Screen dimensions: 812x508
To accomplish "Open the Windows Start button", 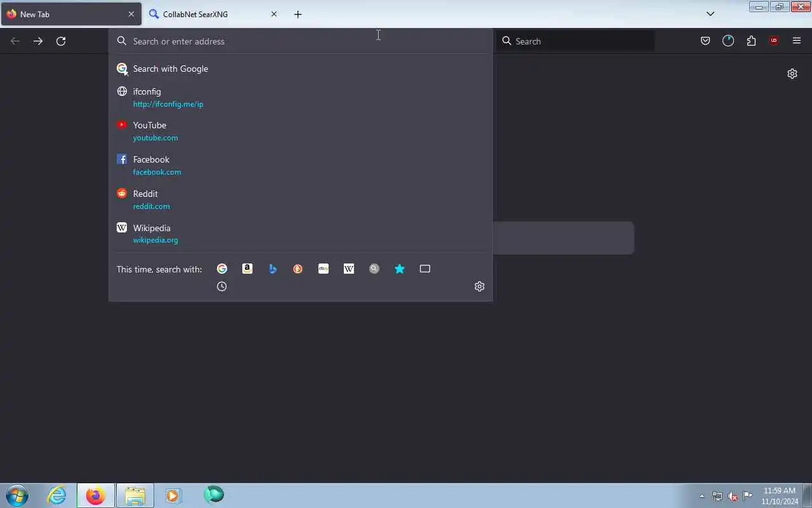I will pos(17,495).
